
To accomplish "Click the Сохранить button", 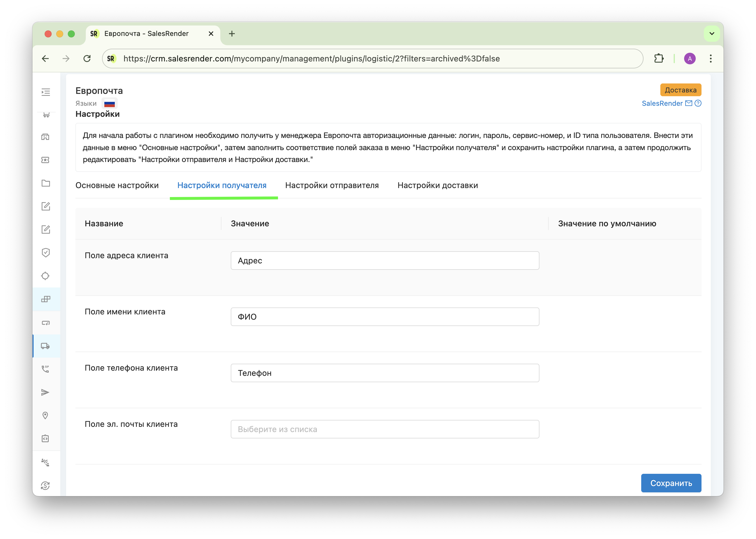I will [x=671, y=483].
